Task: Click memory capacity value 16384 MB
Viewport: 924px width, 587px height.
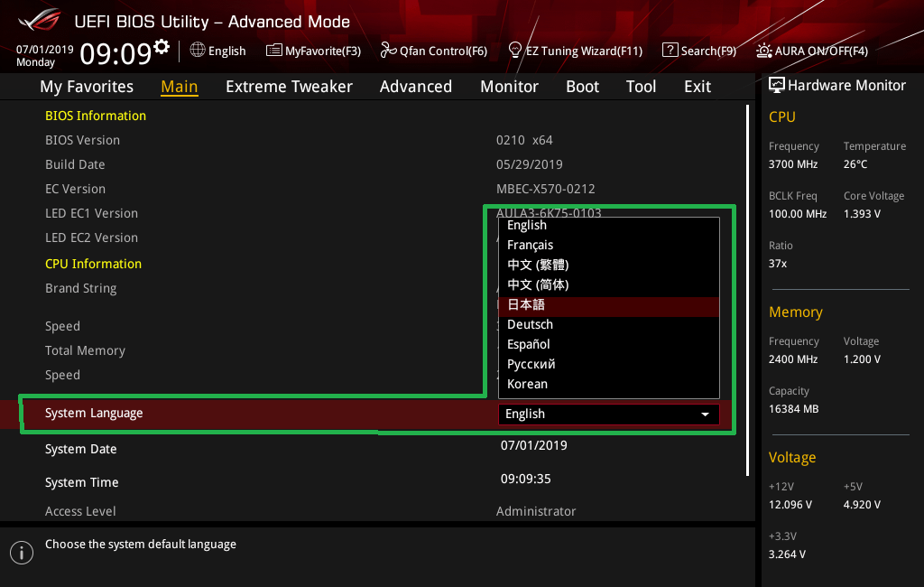Action: (793, 409)
